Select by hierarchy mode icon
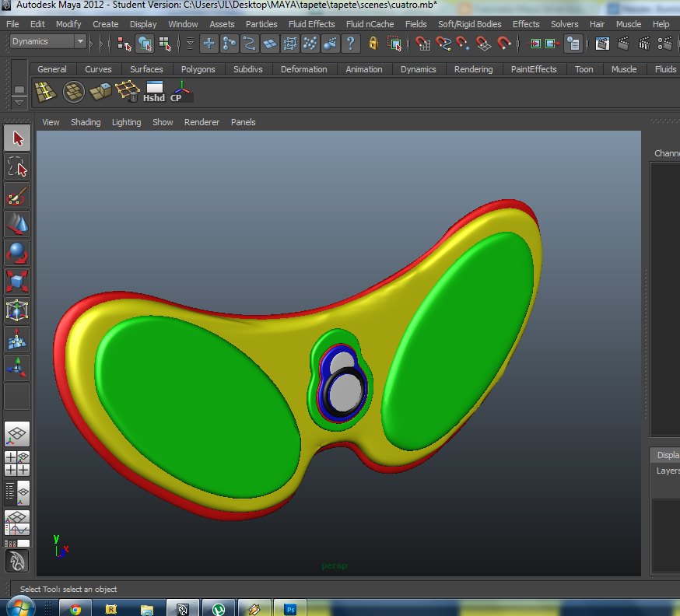 pyautogui.click(x=124, y=44)
